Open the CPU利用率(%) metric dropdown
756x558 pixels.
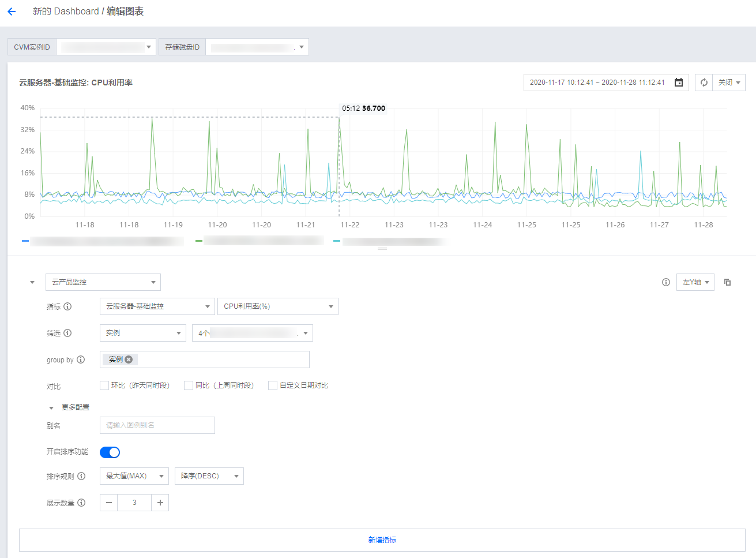(277, 306)
